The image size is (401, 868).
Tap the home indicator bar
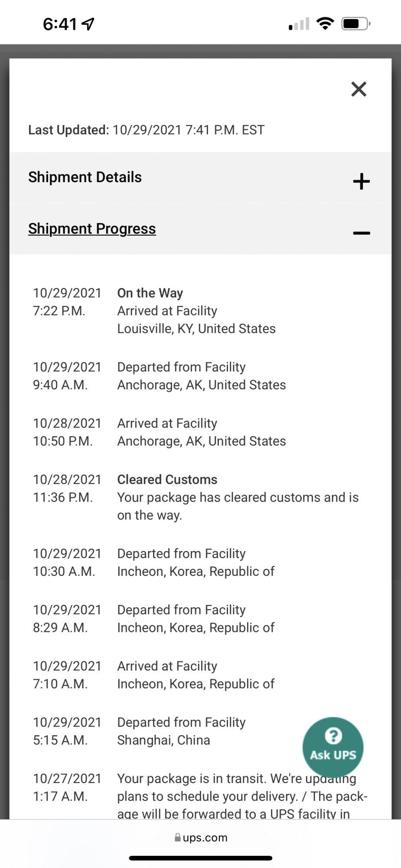(x=200, y=858)
